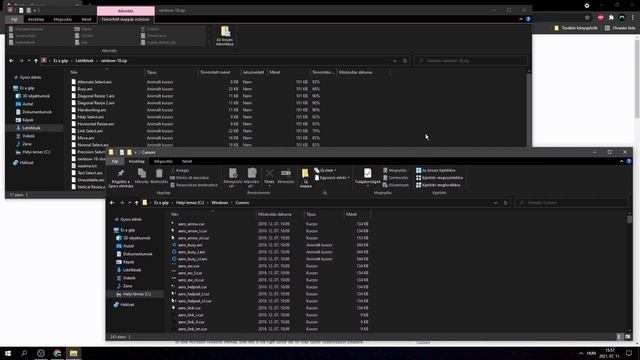Collapse the ribbon in the Cursors window
Screen dimensions: 640x360
(621, 162)
